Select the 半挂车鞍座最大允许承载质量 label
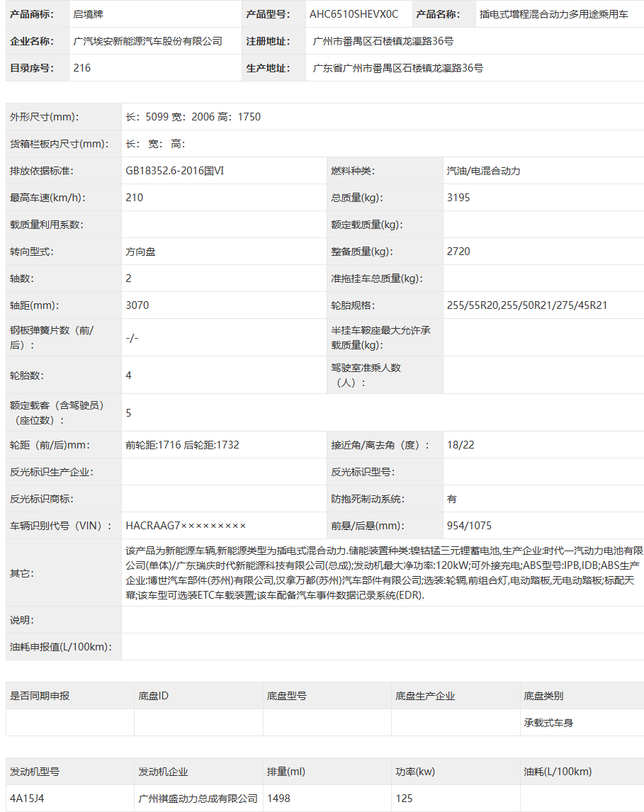The height and width of the screenshot is (812, 644). [380, 338]
